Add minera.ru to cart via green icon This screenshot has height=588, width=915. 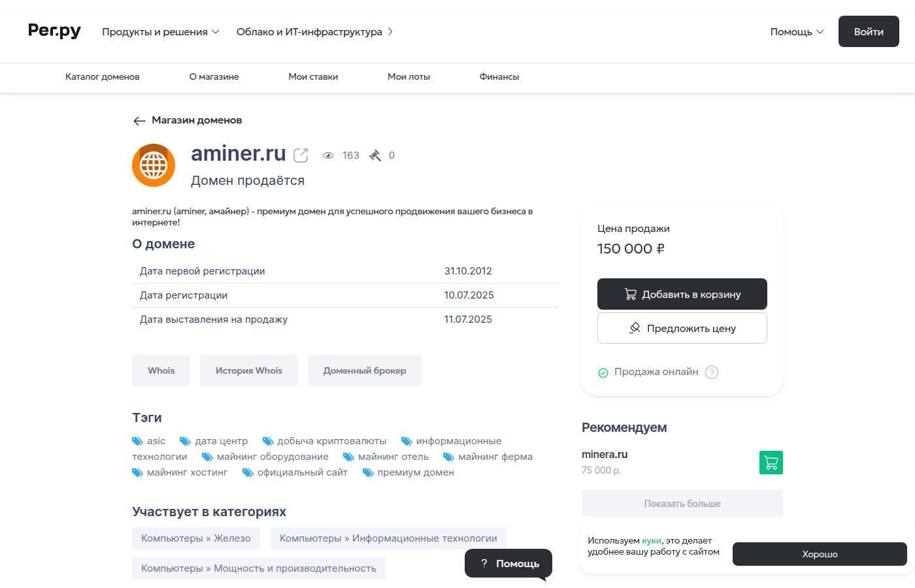click(771, 463)
